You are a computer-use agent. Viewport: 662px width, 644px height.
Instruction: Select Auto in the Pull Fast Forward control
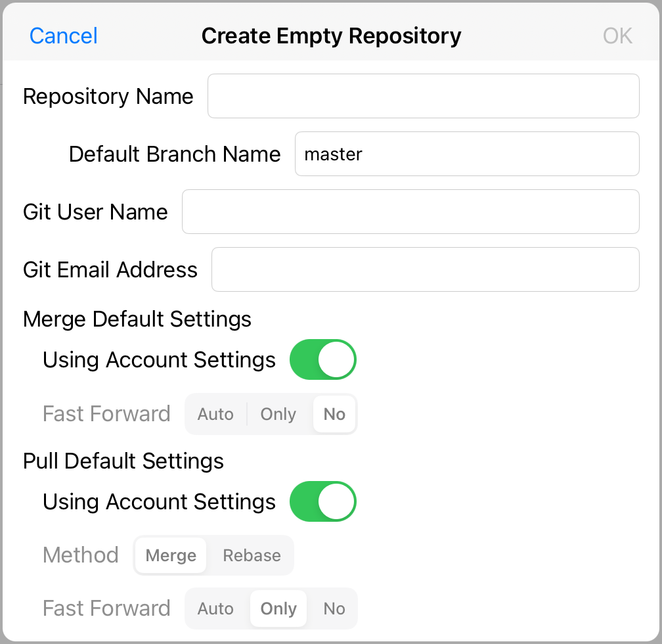(x=216, y=609)
